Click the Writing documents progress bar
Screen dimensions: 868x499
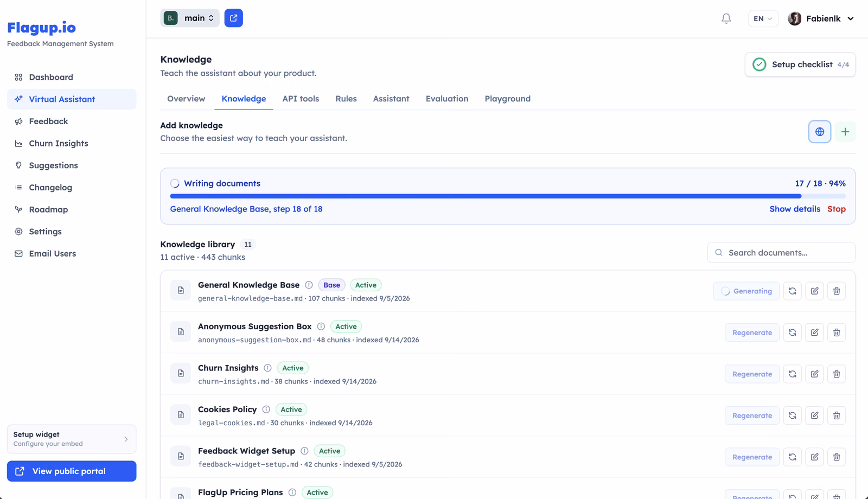coord(508,196)
